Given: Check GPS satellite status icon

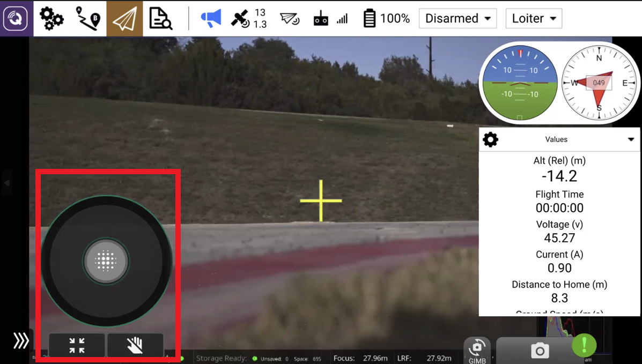Looking at the screenshot, I should click(248, 19).
